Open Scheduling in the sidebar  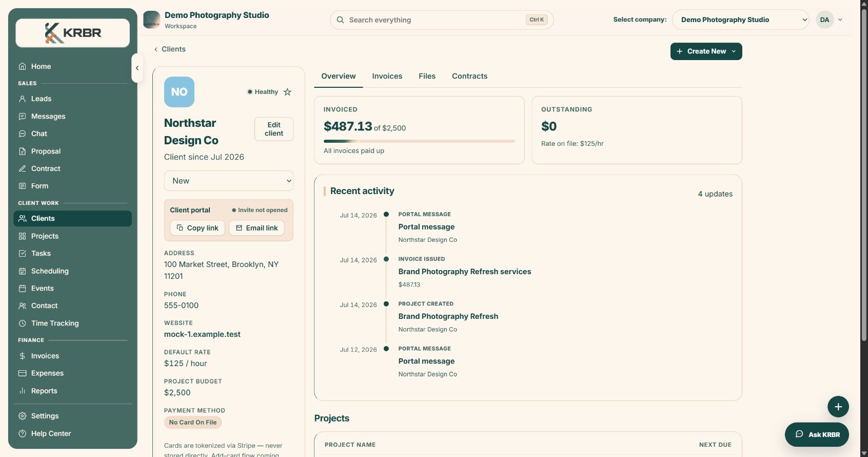(72, 271)
